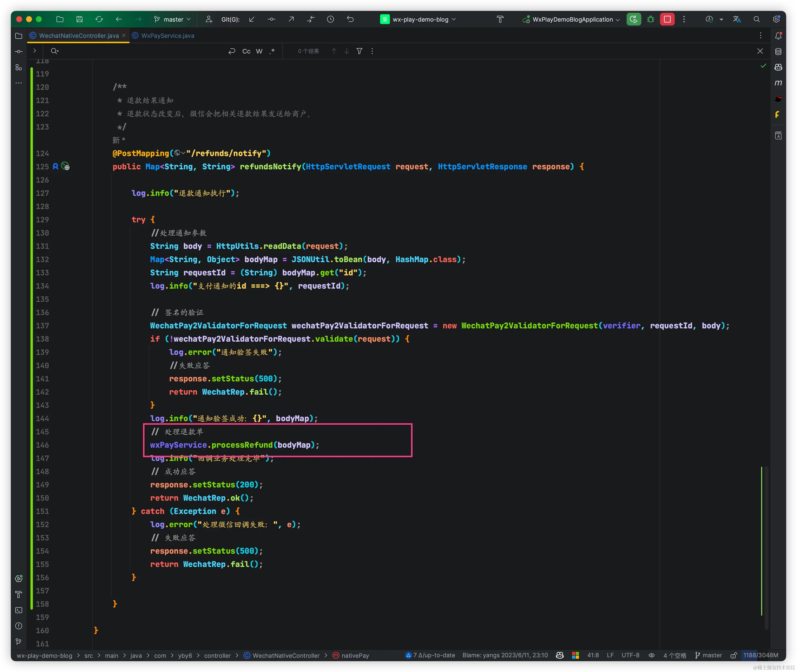Toggle match case Cc option

point(246,51)
